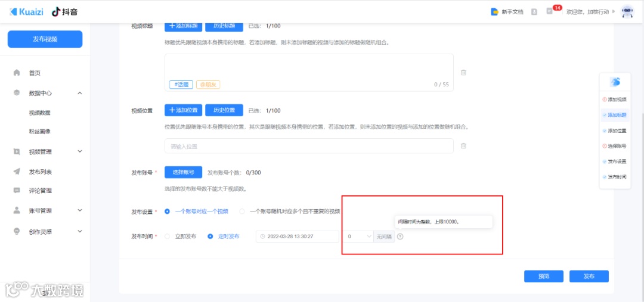Click the arrow next to 欢迎您 greeting
Image resolution: width=644 pixels, height=302 pixels.
click(x=614, y=12)
